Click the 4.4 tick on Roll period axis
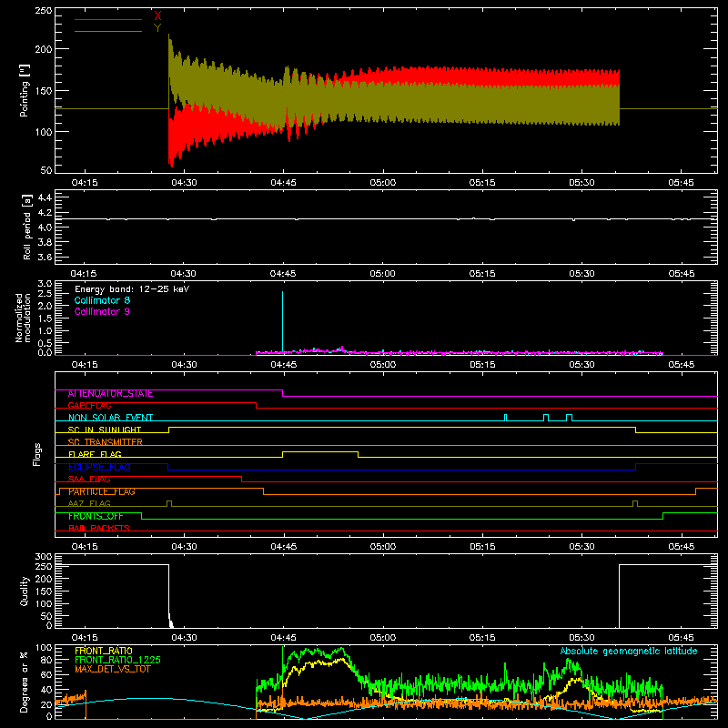This screenshot has width=728, height=728. point(45,197)
